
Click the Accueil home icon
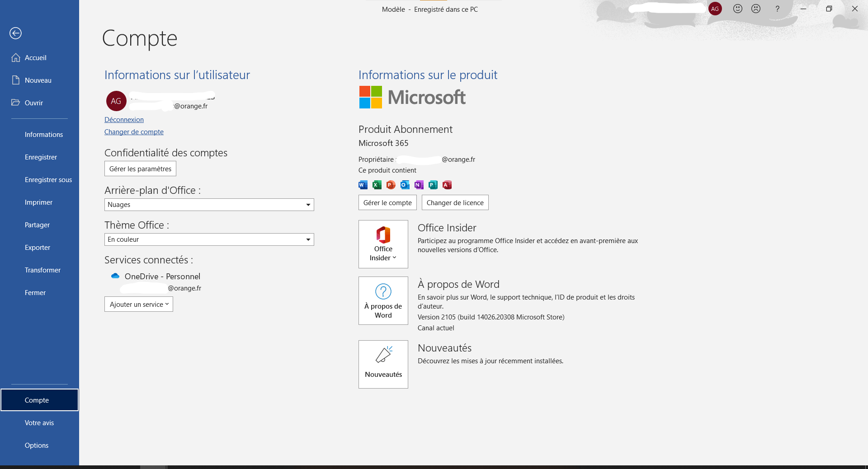click(x=16, y=57)
